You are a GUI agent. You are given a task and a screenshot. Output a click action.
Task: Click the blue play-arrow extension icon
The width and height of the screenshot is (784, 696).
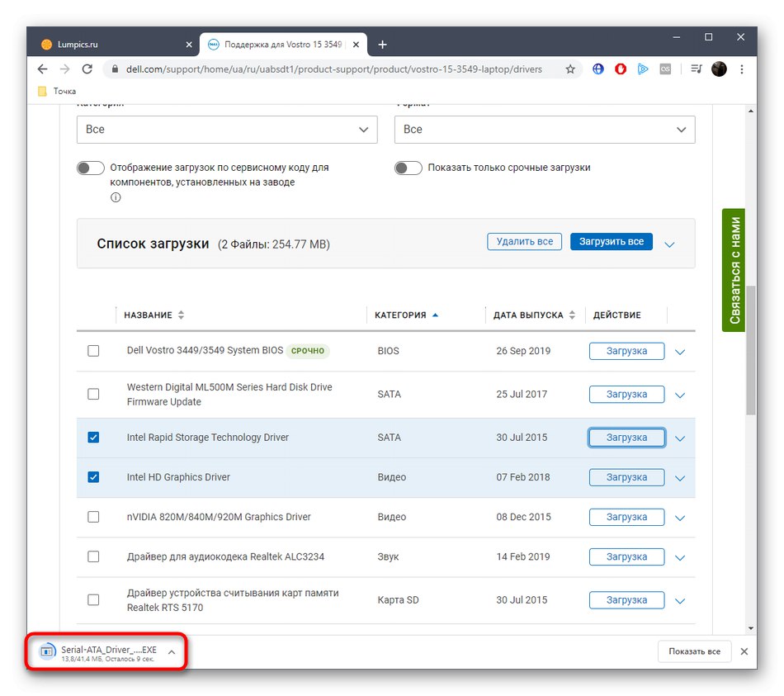pos(643,69)
